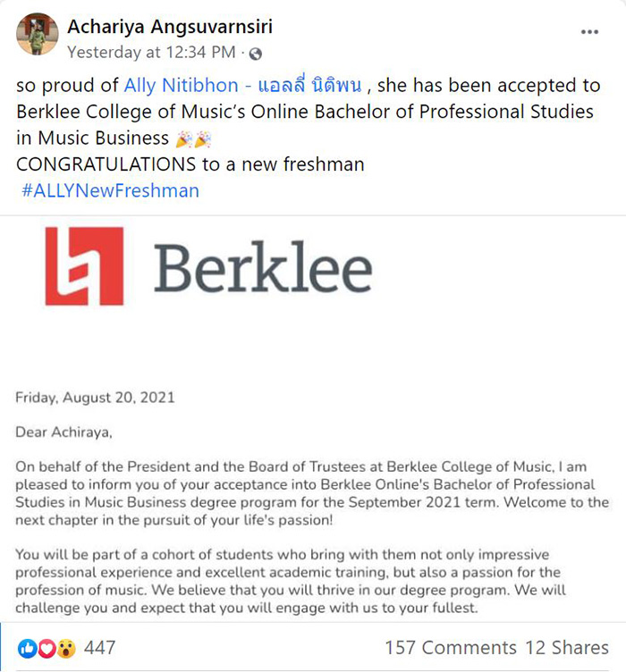Click the "Dear Achiraya," greeting line
This screenshot has height=672, width=626.
point(65,432)
